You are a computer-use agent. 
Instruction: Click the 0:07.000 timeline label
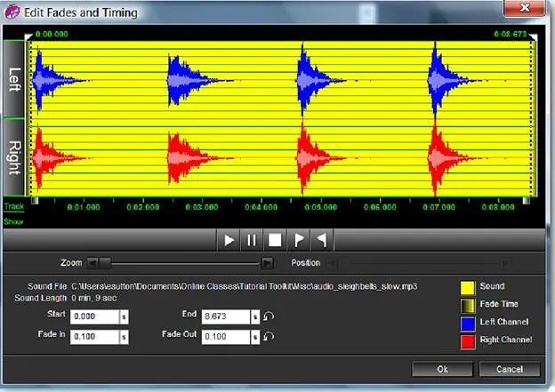click(438, 207)
